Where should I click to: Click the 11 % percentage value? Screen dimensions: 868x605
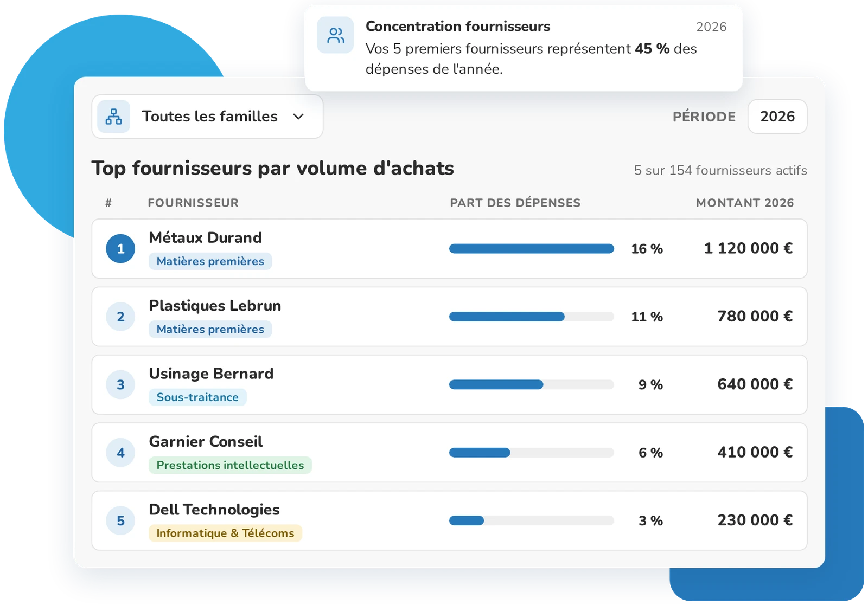pyautogui.click(x=647, y=317)
